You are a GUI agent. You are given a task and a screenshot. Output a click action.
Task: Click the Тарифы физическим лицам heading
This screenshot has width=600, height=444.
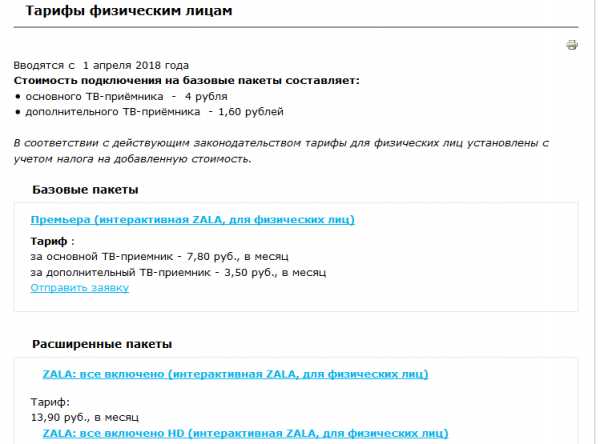pos(128,11)
